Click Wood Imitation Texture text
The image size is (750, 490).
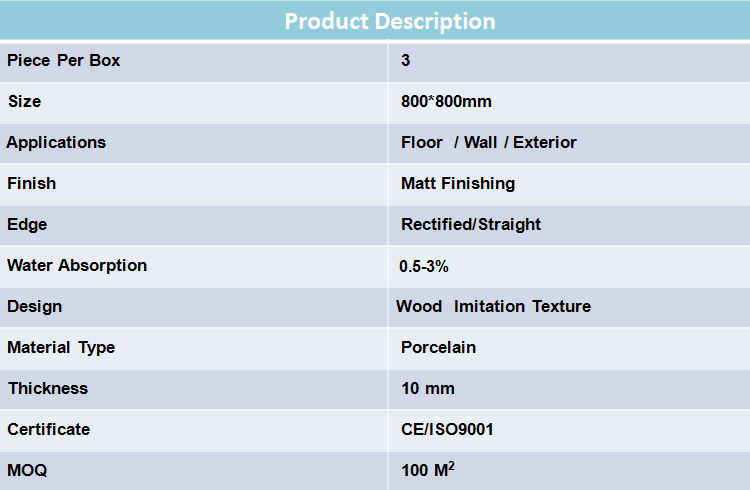click(x=494, y=306)
